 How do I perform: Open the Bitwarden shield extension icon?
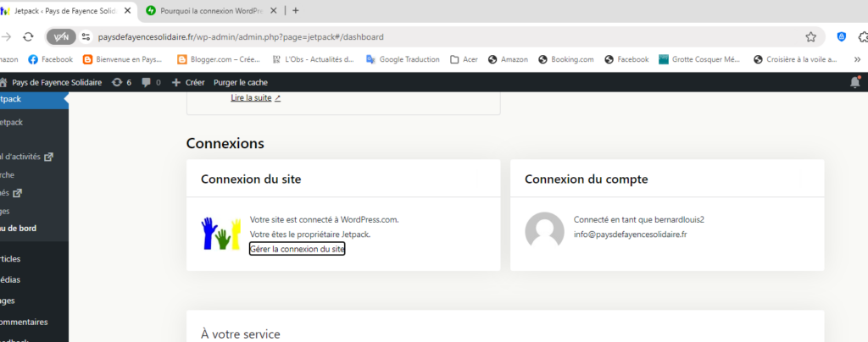tap(840, 37)
